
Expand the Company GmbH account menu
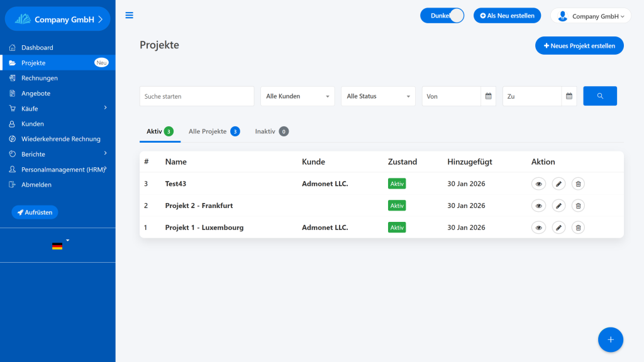click(591, 16)
